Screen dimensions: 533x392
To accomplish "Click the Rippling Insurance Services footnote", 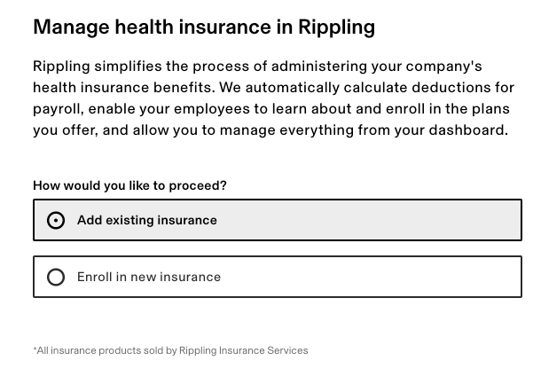I will click(170, 350).
